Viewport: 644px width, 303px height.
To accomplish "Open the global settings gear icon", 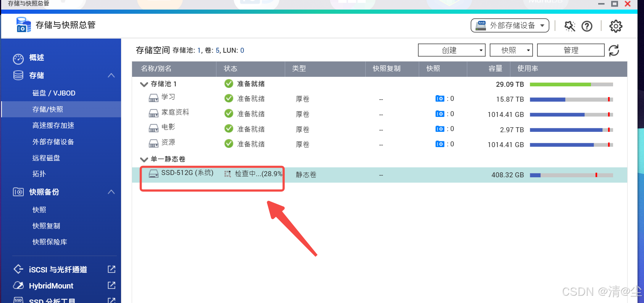I will (x=616, y=26).
